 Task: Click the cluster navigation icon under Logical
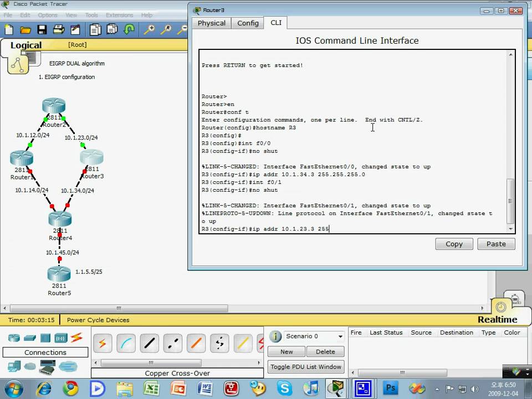click(x=17, y=65)
